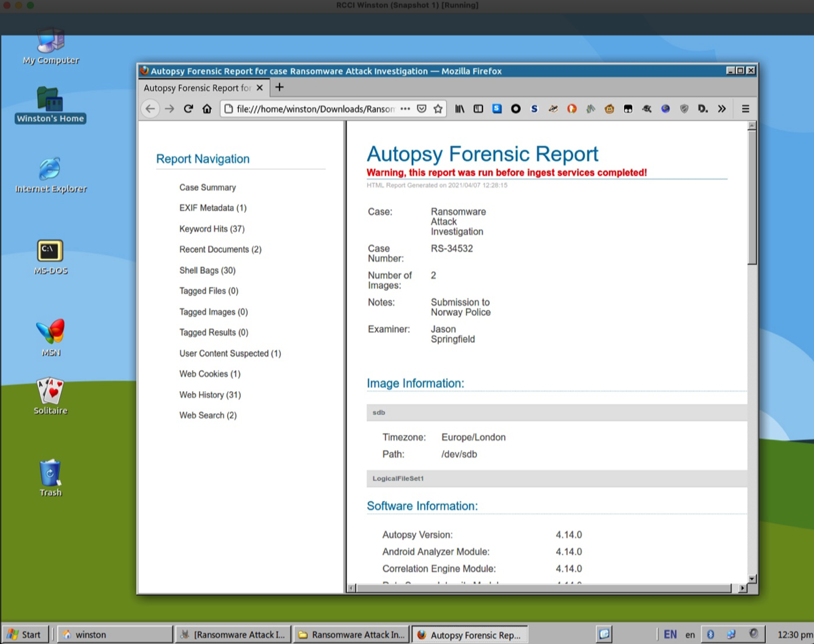Open the EN keyboard language selector

coord(670,635)
